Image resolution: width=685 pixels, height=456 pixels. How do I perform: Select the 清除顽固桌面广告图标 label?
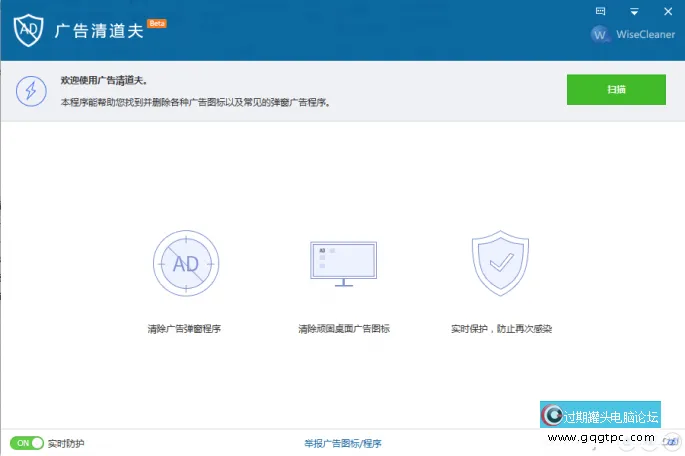click(343, 328)
